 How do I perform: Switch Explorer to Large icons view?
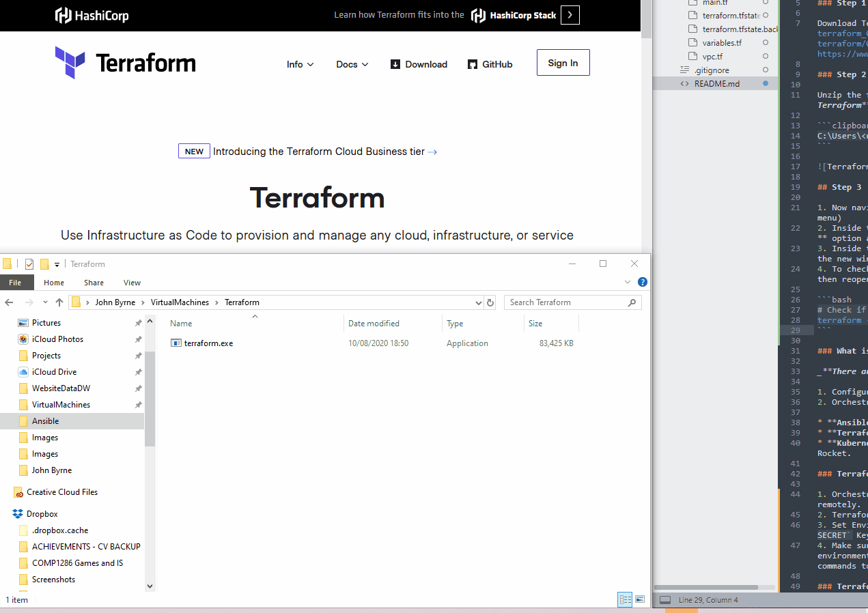click(x=640, y=599)
